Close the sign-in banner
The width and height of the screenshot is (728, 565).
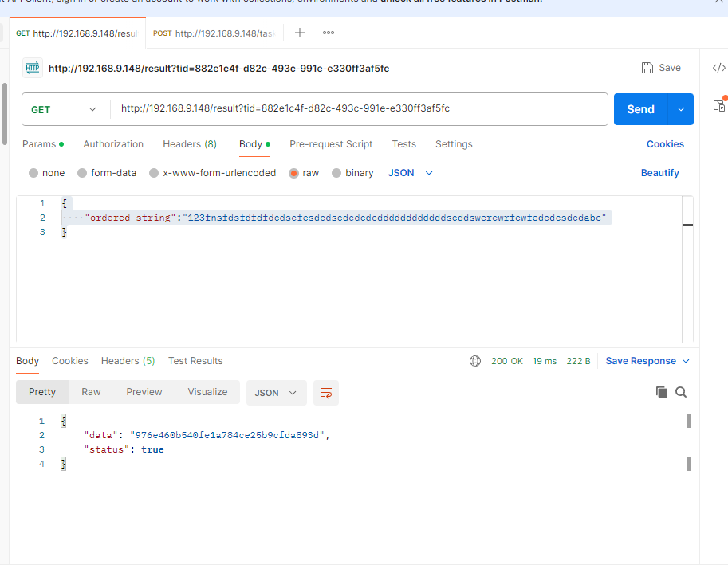click(718, 2)
